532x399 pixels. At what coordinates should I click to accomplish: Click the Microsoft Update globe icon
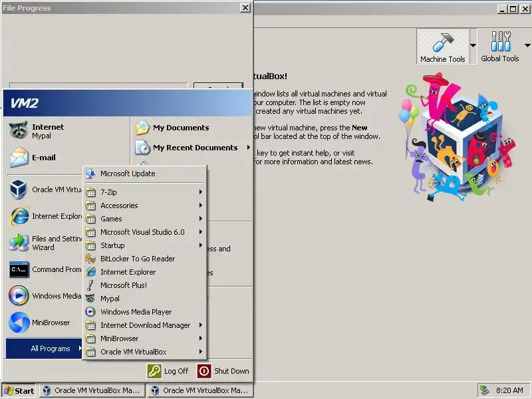tap(90, 174)
